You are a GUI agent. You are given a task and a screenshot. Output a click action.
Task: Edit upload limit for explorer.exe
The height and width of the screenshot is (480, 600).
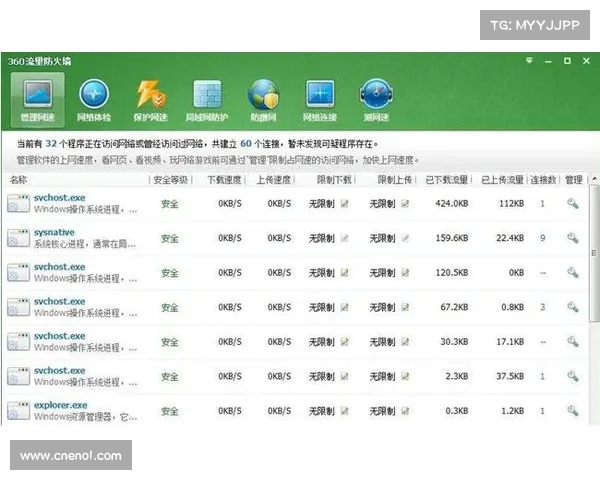(x=405, y=411)
